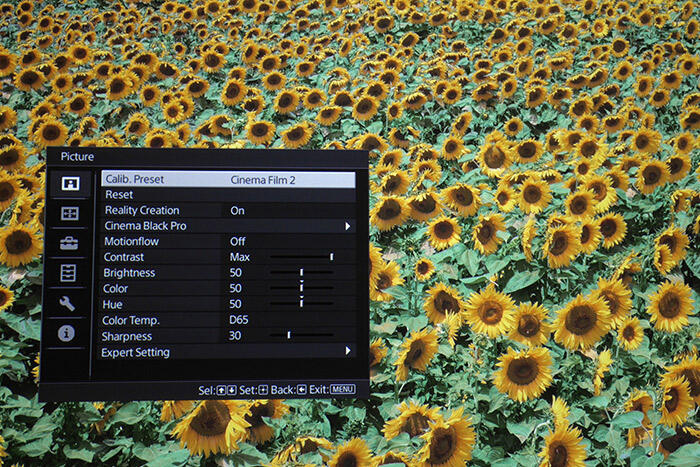This screenshot has width=700, height=467.
Task: Click the MENU exit icon in footer
Action: [x=343, y=388]
